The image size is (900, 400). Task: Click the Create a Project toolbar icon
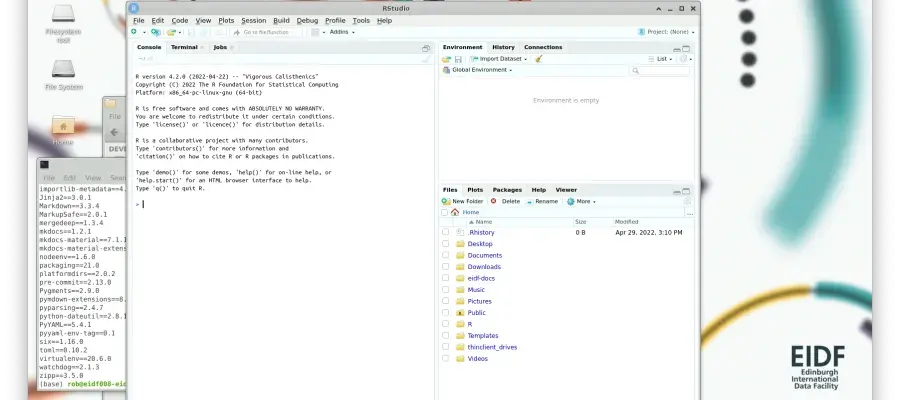click(x=156, y=32)
